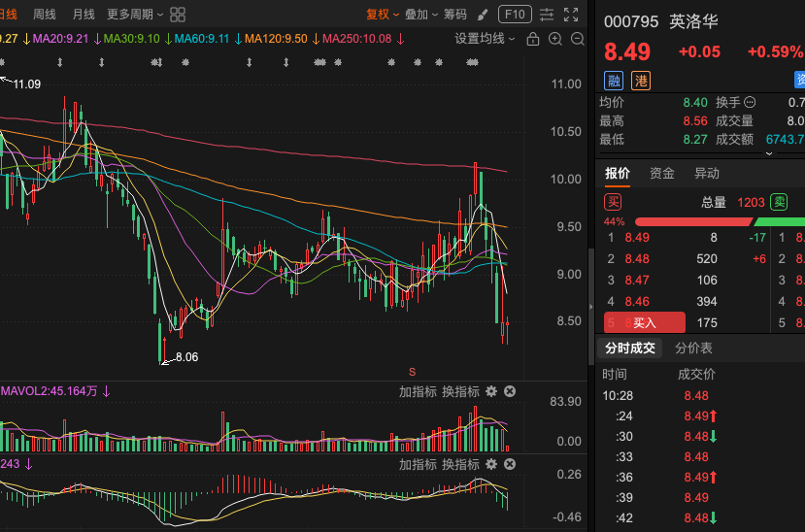Click the 11.09 high price label

coord(26,84)
